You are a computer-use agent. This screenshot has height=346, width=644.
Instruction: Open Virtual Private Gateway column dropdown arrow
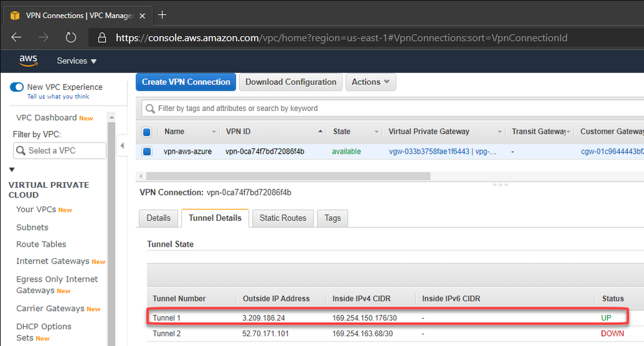(500, 132)
